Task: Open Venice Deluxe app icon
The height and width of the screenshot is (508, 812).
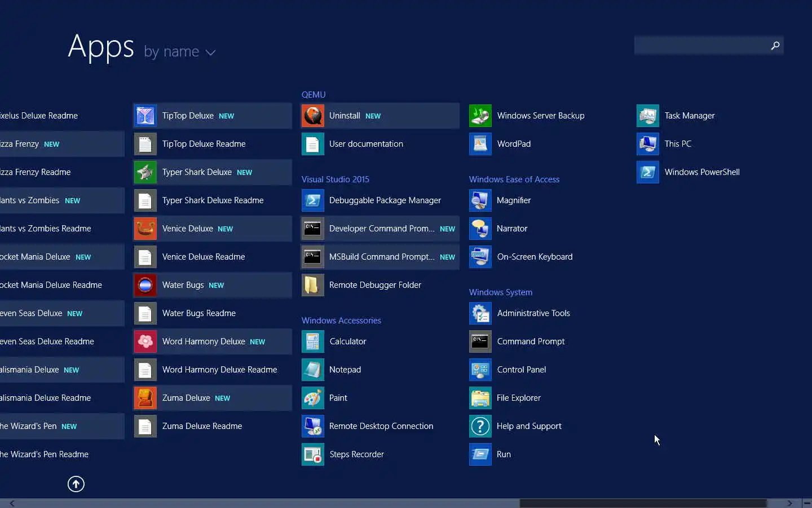Action: [145, 229]
